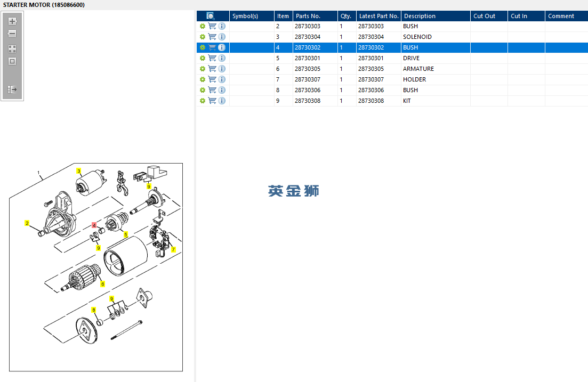
Task: Select the SOLENOID description cell
Action: click(x=436, y=37)
